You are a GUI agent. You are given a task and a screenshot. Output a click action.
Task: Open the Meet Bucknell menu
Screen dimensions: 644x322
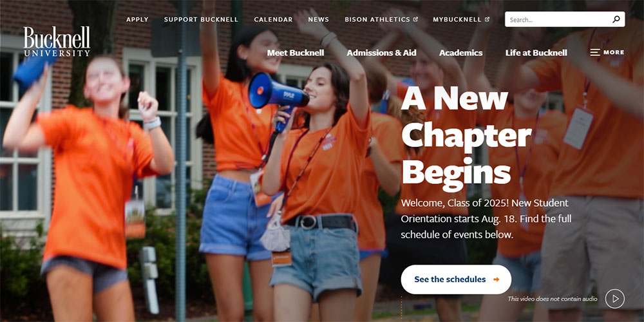click(x=296, y=53)
